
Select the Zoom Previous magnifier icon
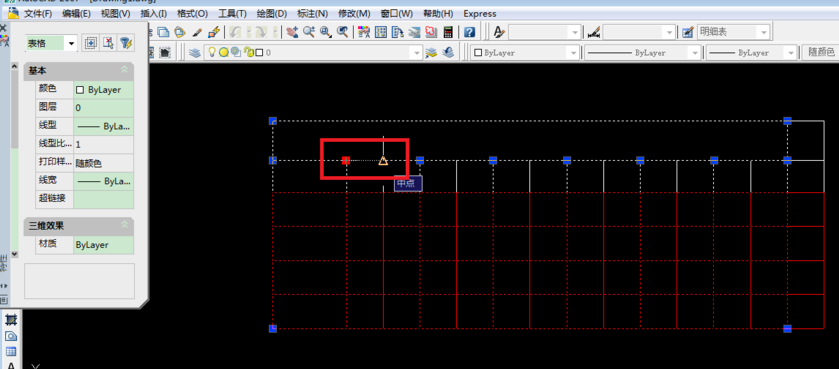[x=342, y=32]
